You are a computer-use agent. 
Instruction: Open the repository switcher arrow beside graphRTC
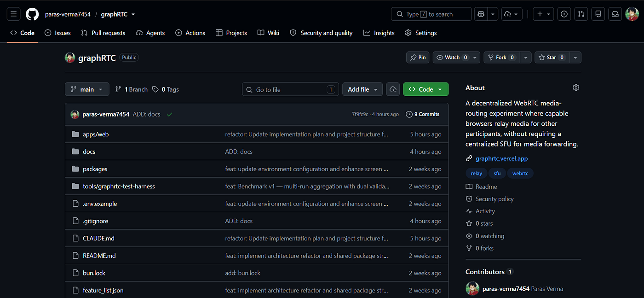tap(133, 14)
